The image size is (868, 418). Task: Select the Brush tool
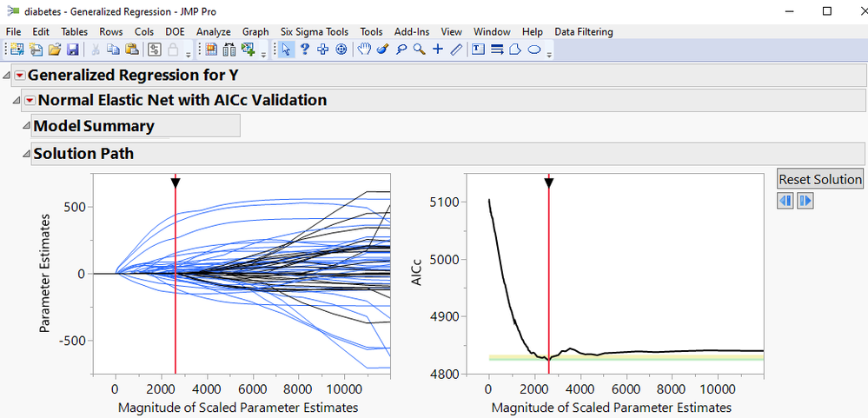coord(382,50)
